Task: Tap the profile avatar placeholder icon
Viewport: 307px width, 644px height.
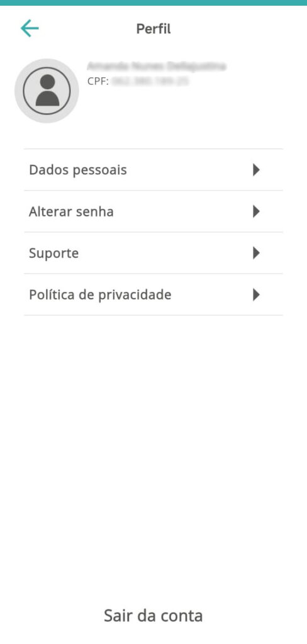Action: (x=47, y=91)
